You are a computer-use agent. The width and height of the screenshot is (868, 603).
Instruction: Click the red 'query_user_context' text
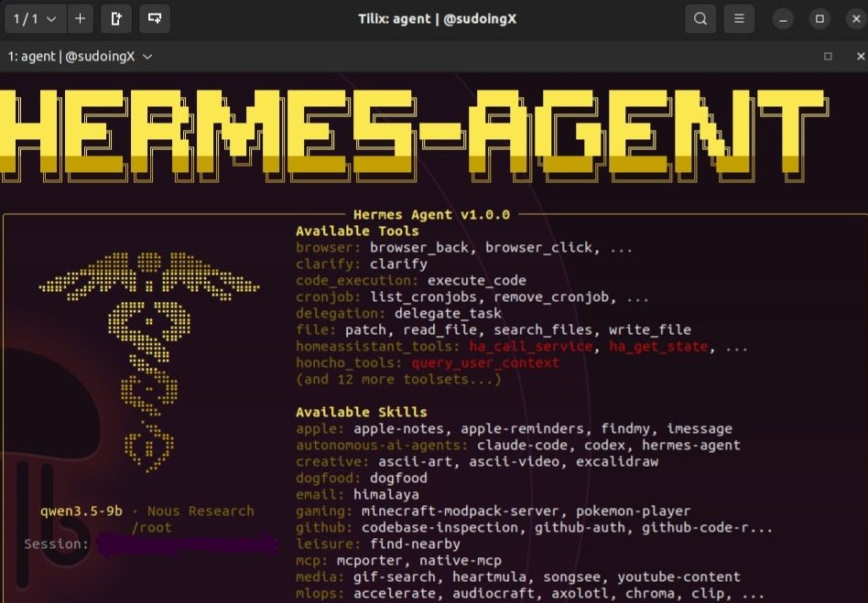[485, 363]
